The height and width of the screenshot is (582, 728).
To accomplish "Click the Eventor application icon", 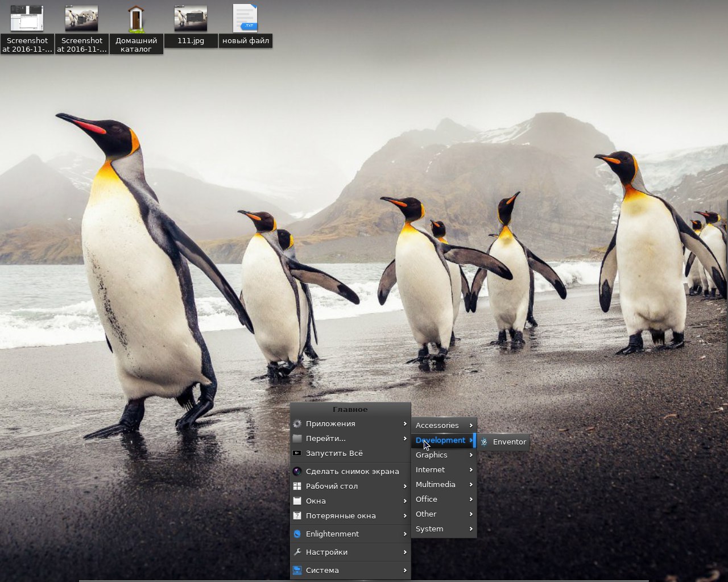I will pyautogui.click(x=484, y=442).
